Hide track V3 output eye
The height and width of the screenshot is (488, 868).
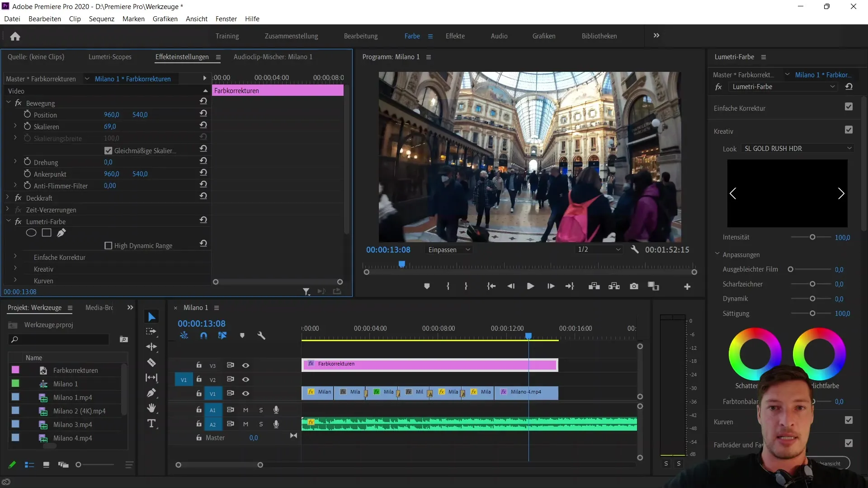point(245,365)
